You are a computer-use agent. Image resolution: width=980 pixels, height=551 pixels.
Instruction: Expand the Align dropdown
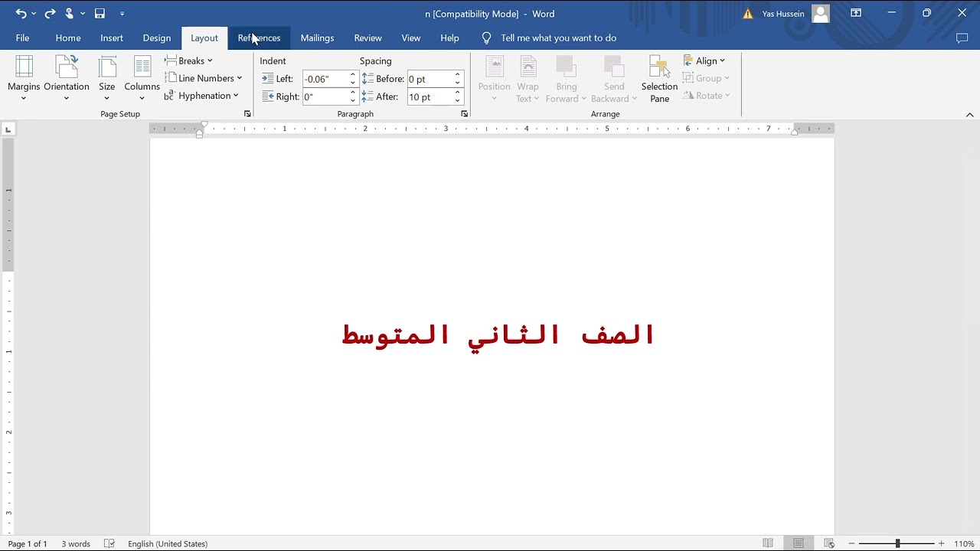click(704, 60)
